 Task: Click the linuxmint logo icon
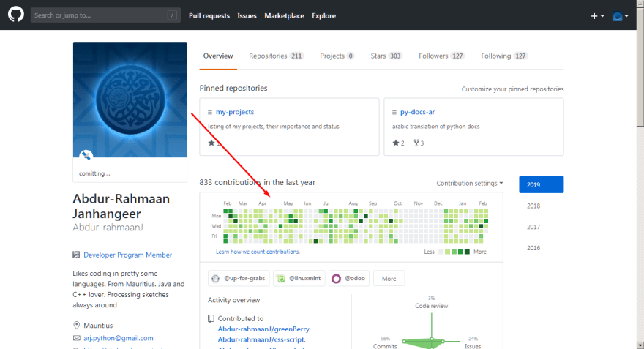tap(281, 278)
